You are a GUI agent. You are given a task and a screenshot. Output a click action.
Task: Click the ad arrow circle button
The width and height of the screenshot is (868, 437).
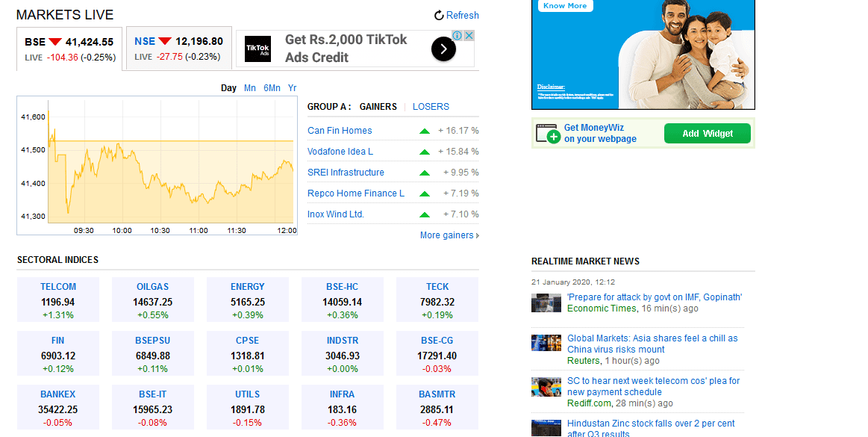[x=443, y=49]
